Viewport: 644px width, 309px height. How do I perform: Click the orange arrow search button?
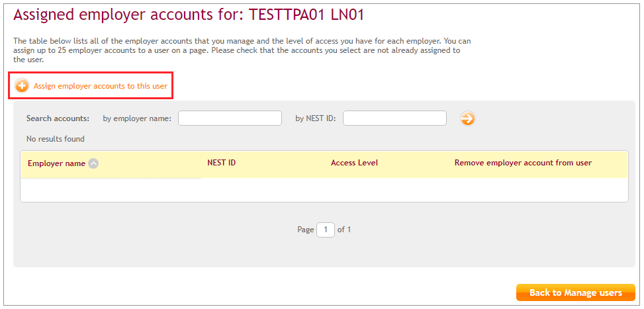coord(468,118)
